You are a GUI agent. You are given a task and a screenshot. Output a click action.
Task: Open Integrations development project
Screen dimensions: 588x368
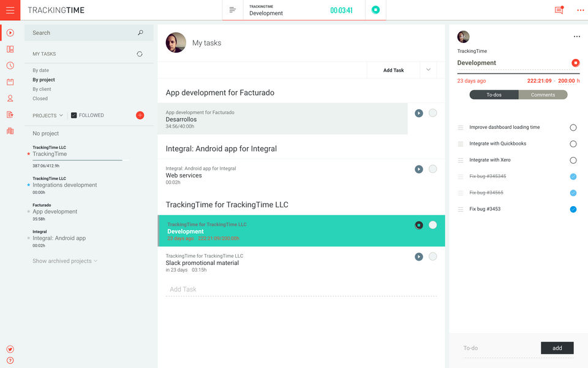[x=64, y=185]
